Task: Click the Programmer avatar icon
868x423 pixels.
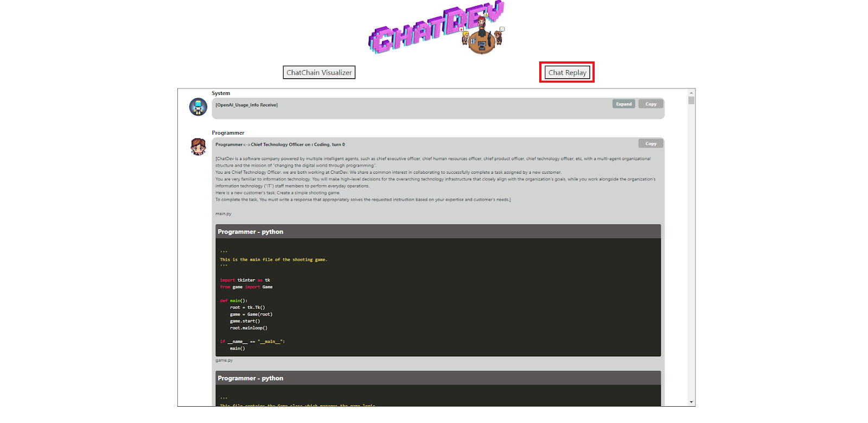Action: tap(198, 146)
